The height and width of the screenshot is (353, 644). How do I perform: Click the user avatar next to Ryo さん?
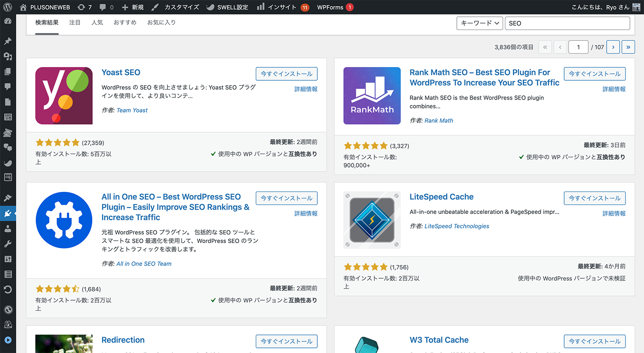click(x=637, y=7)
